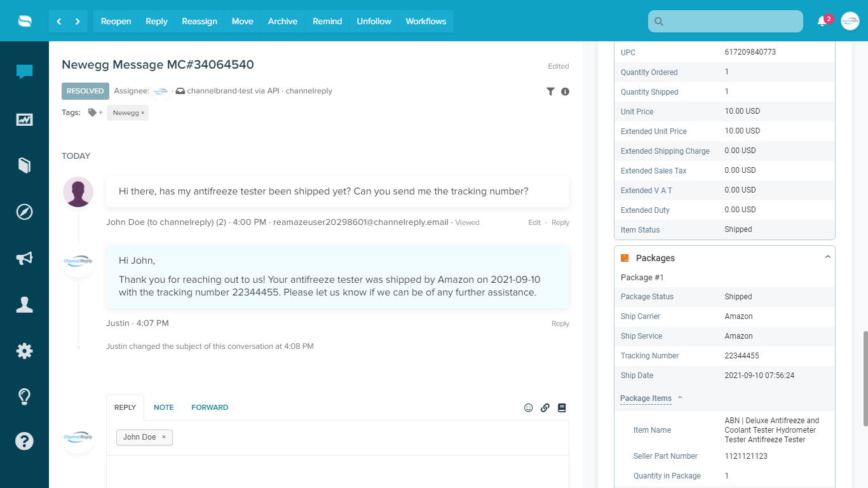
Task: Click the Item Status Shipped value
Action: (x=738, y=229)
